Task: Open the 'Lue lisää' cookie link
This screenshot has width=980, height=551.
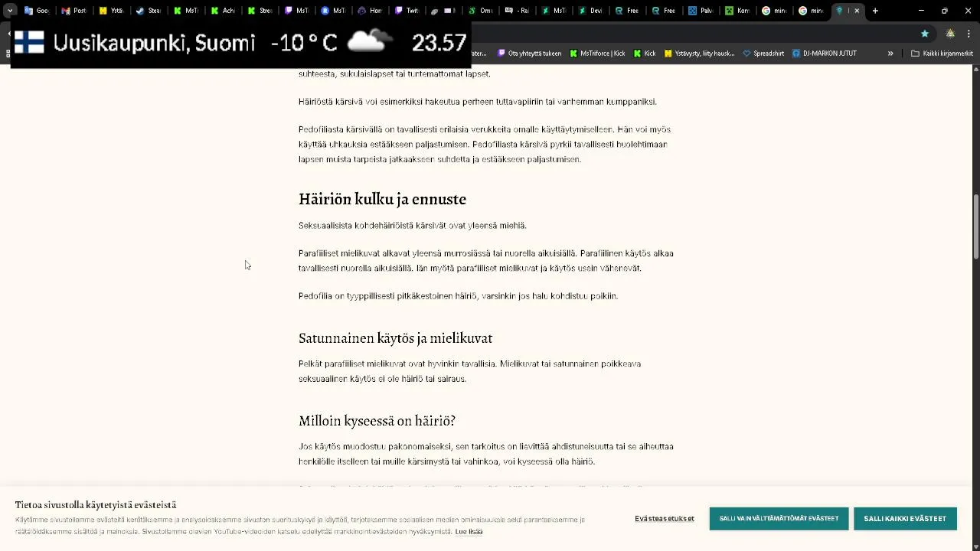Action: [x=469, y=531]
